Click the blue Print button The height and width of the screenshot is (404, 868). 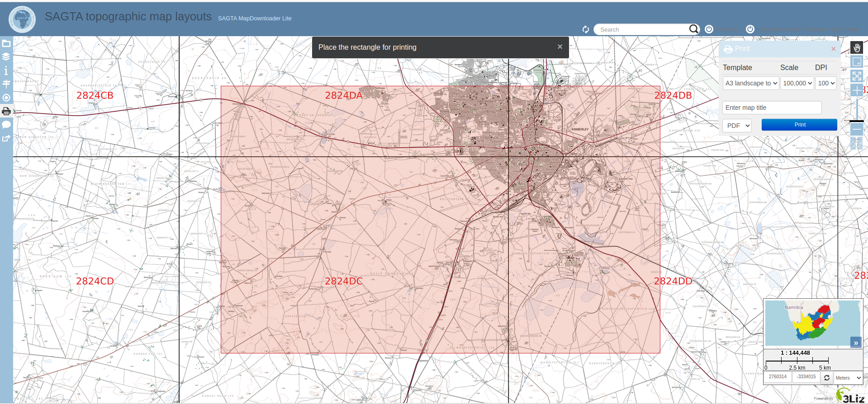799,125
